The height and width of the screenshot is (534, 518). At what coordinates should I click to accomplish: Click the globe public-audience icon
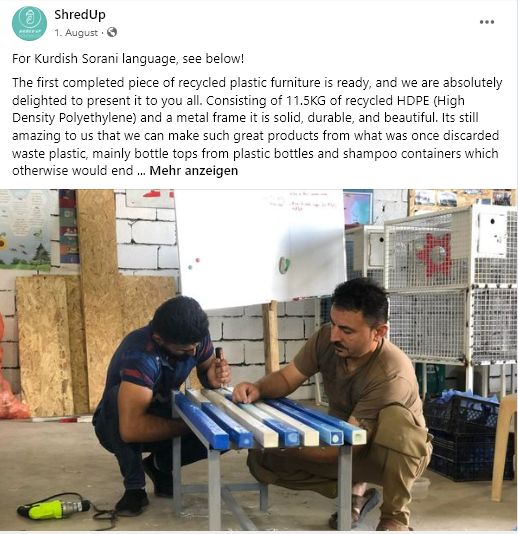[112, 32]
